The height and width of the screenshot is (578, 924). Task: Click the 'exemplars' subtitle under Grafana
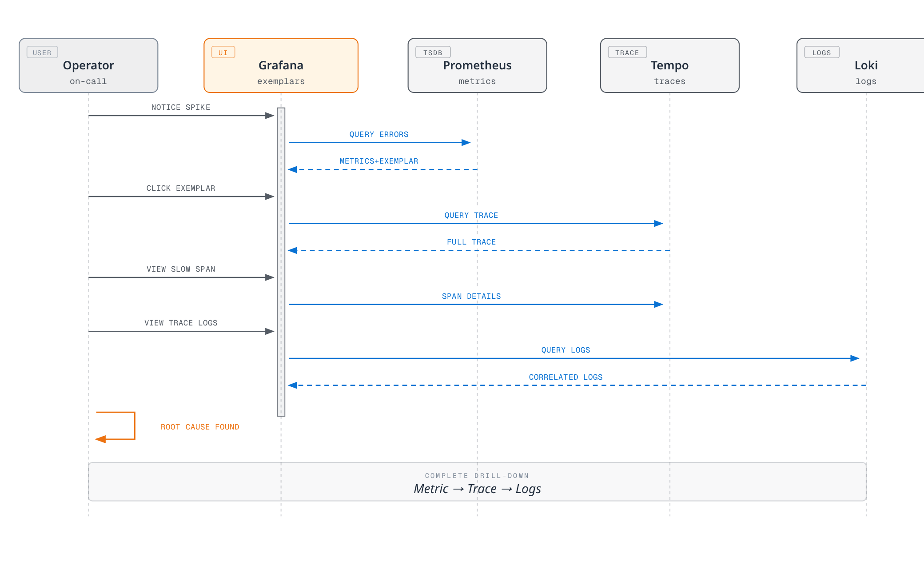281,81
